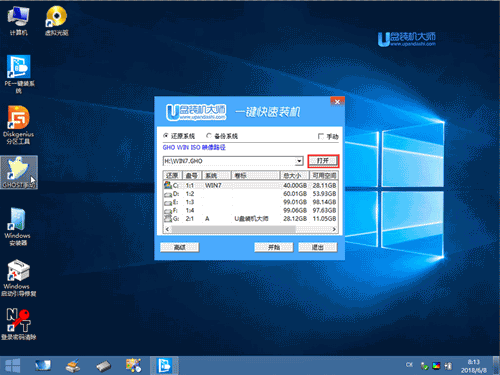Switch to the active PE installer taskbar button
Image resolution: width=500 pixels, height=375 pixels.
coord(164,365)
